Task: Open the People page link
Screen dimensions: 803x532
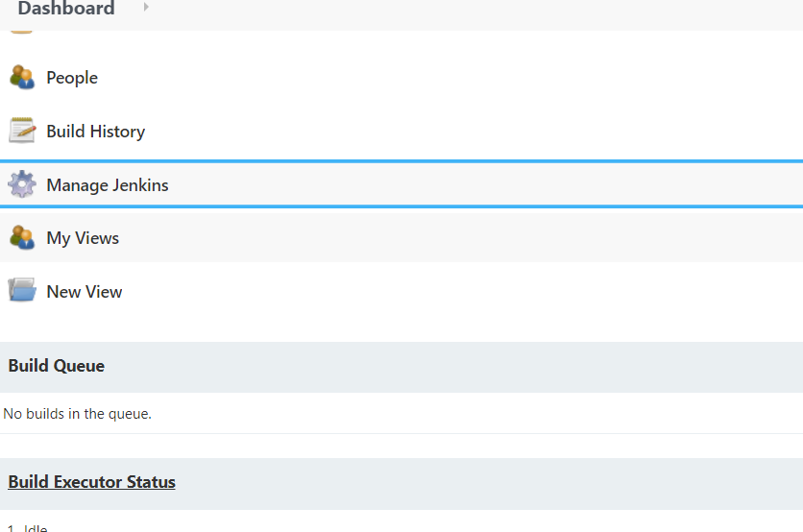Action: 72,78
